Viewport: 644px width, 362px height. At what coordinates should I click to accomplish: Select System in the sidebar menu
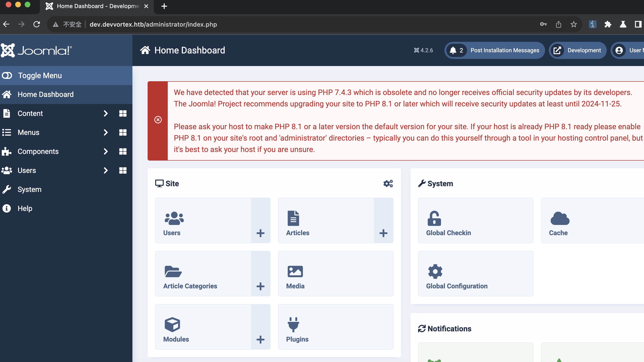pos(29,189)
